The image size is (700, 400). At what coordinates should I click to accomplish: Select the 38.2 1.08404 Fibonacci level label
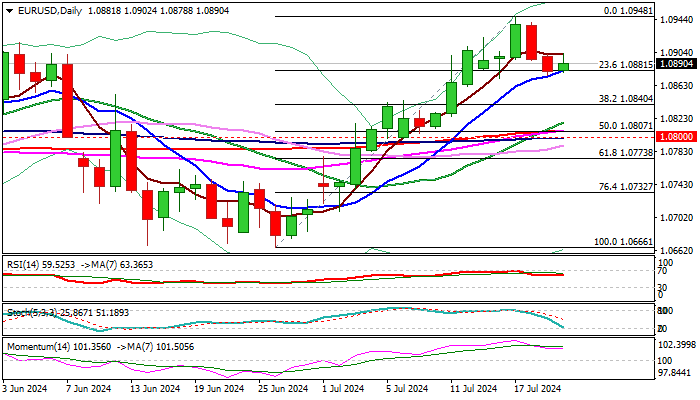[626, 99]
